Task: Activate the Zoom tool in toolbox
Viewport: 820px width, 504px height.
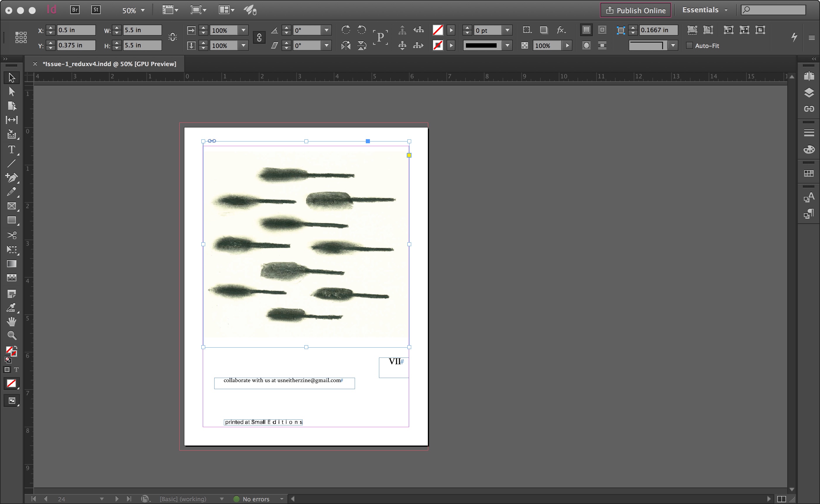Action: [11, 335]
